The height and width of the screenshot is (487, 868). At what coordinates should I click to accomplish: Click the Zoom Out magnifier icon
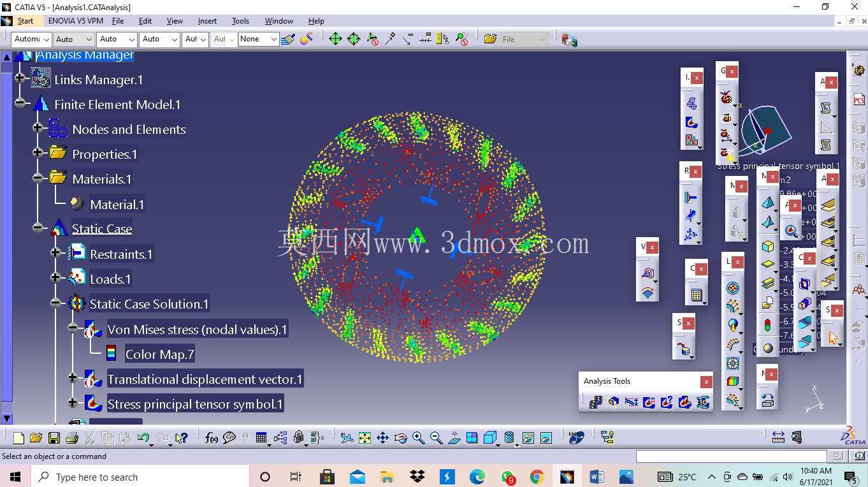(436, 438)
